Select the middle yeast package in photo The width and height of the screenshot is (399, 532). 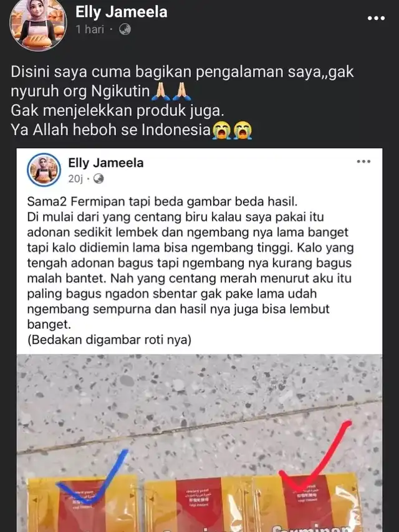[199, 505]
